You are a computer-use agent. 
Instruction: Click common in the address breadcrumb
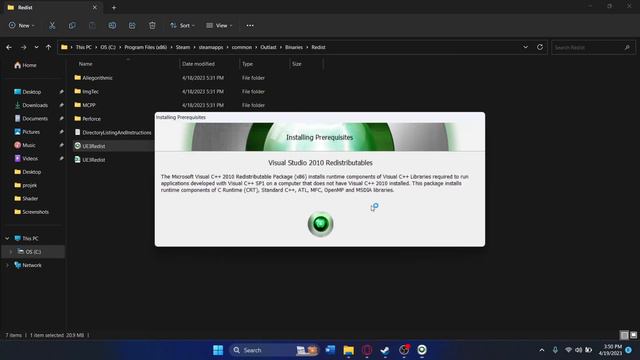tap(242, 47)
